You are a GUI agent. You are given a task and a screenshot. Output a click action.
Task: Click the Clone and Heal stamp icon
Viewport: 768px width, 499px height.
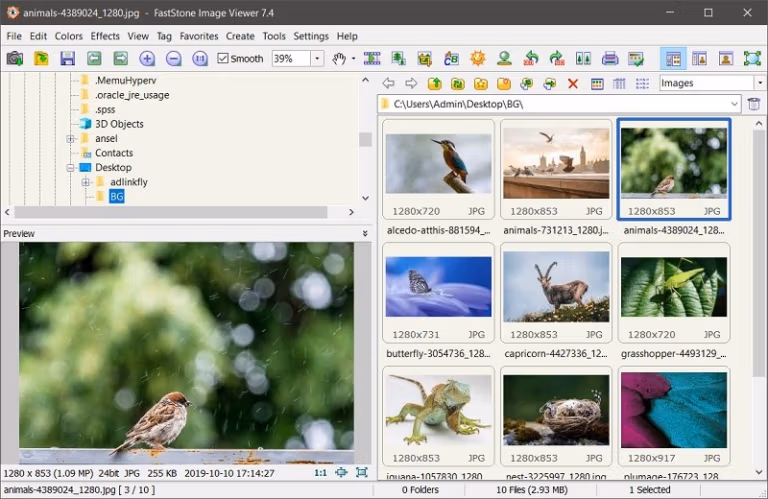point(504,59)
